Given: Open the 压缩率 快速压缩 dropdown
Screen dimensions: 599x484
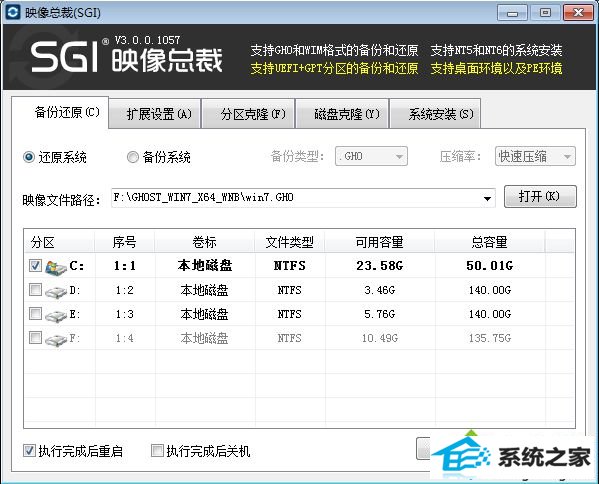Looking at the screenshot, I should click(535, 156).
